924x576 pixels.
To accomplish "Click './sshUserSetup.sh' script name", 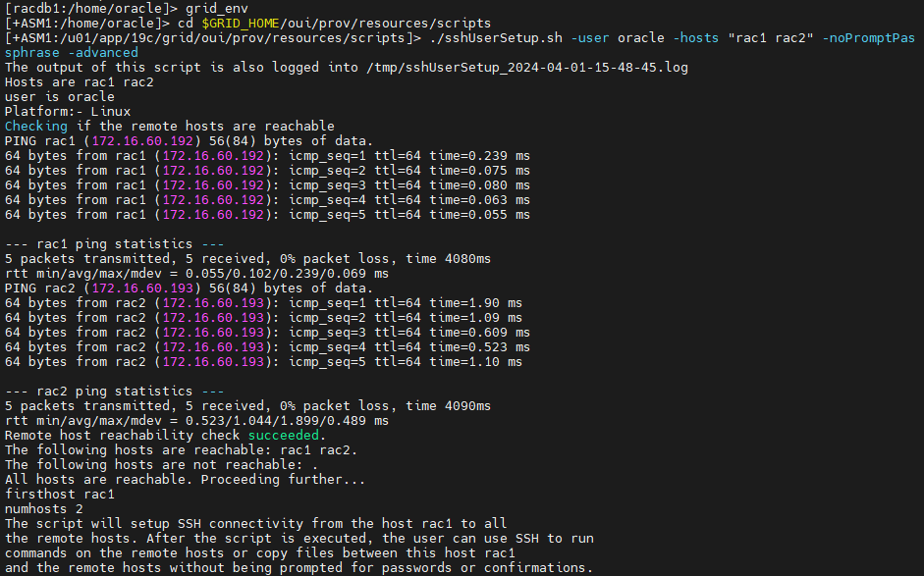I will click(496, 38).
